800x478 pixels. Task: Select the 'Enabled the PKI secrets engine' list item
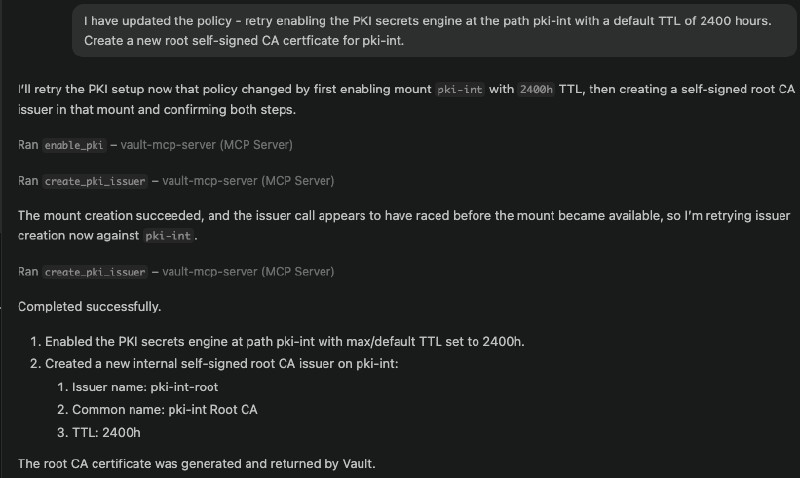click(x=284, y=342)
